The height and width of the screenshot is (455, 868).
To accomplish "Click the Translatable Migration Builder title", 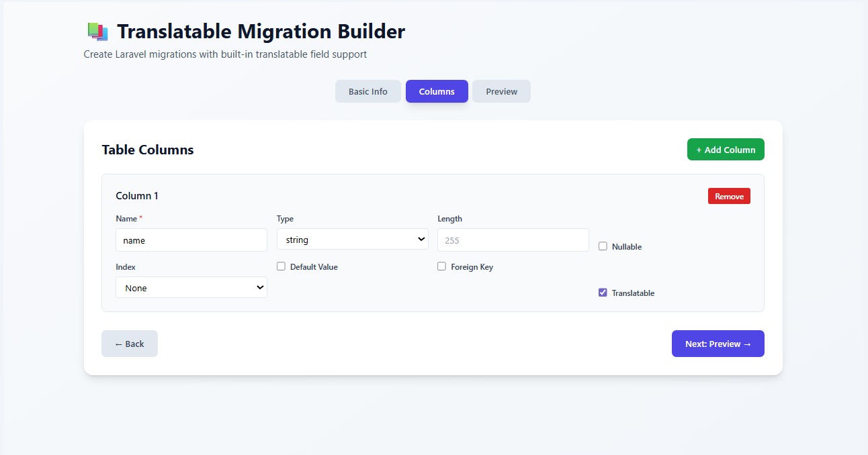I will [261, 32].
